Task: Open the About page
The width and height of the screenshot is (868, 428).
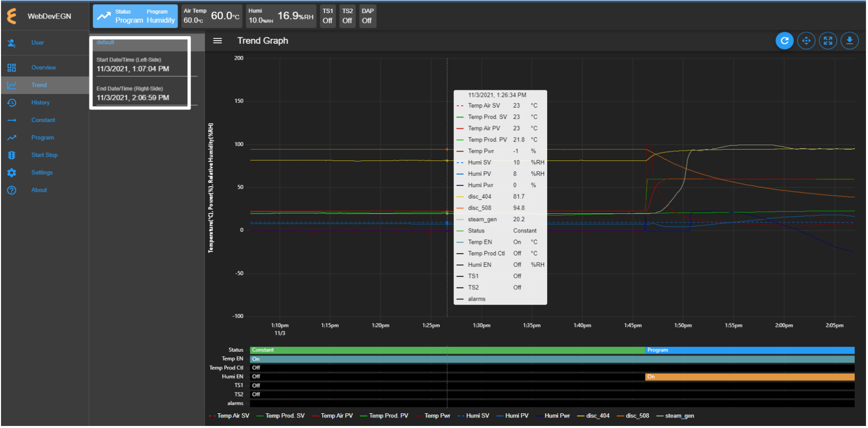Action: point(39,190)
